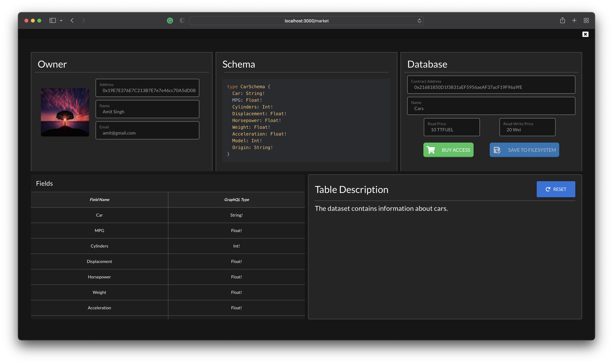Screen dimensions: 613x364
Task: Click the Field Name column header
Action: tap(99, 200)
